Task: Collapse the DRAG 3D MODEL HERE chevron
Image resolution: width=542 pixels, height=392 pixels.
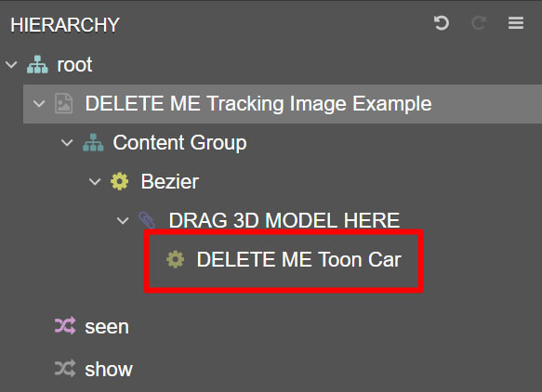Action: [x=123, y=220]
